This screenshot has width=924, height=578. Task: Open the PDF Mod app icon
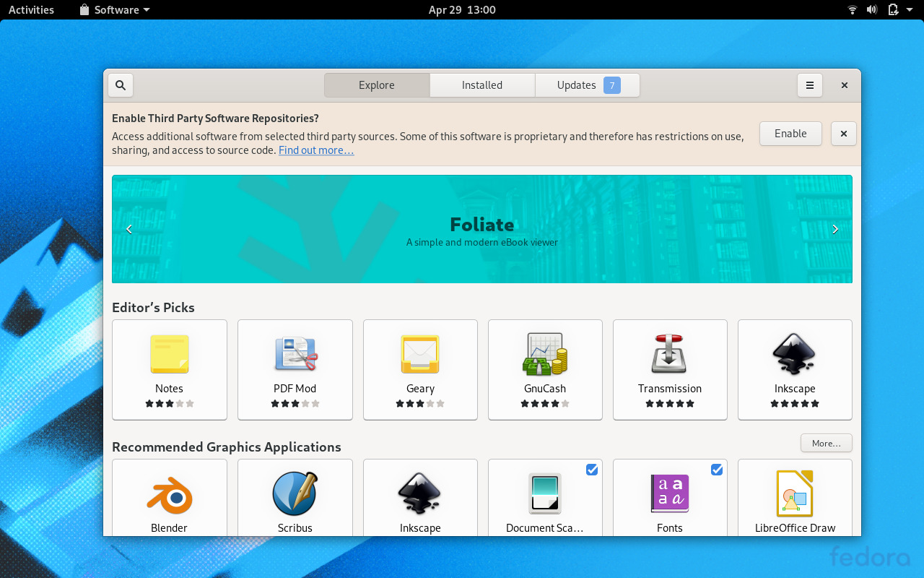pyautogui.click(x=295, y=354)
